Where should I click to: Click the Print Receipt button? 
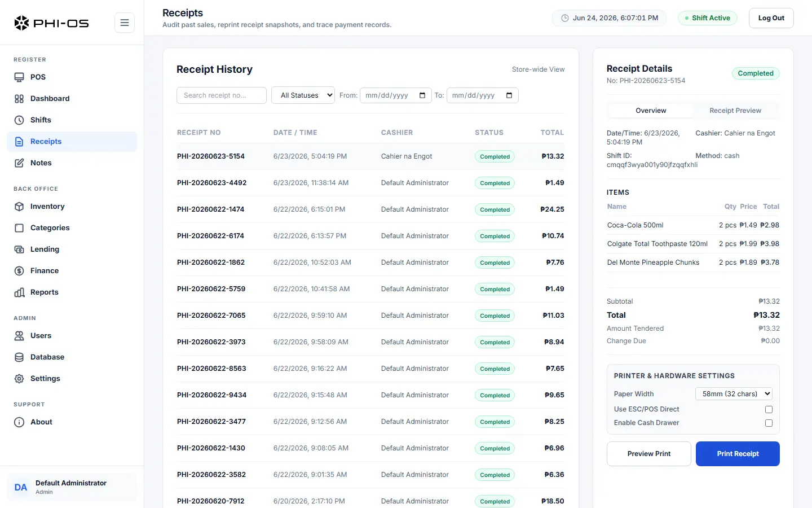738,454
